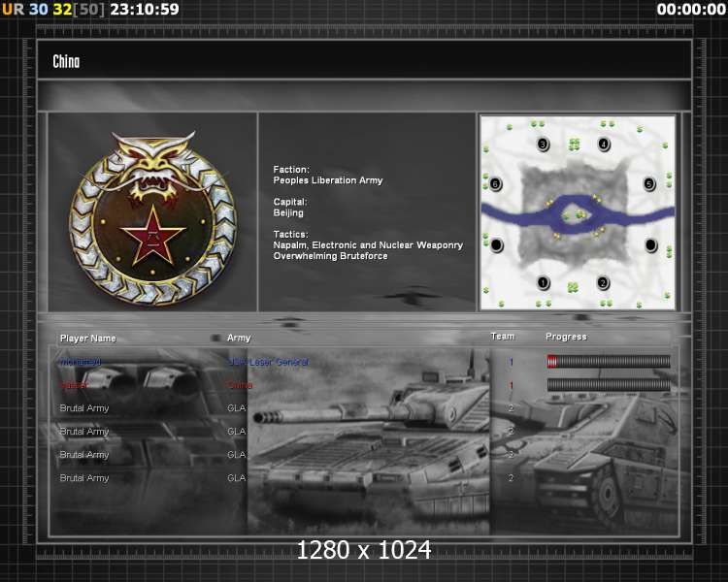
Task: Click the blue player name in first row
Action: coord(81,362)
